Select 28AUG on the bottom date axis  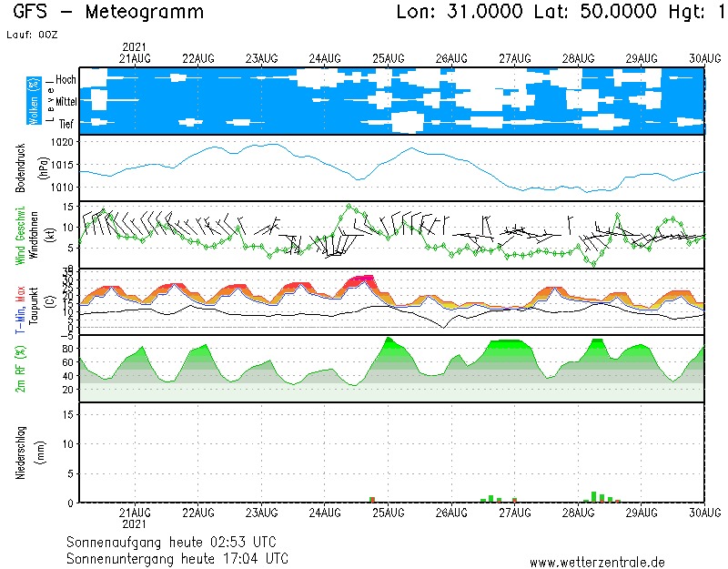click(579, 513)
